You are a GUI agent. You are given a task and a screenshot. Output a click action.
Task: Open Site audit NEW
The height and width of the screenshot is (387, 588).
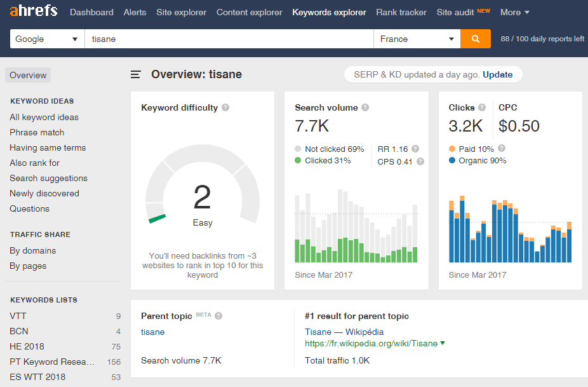tap(464, 12)
